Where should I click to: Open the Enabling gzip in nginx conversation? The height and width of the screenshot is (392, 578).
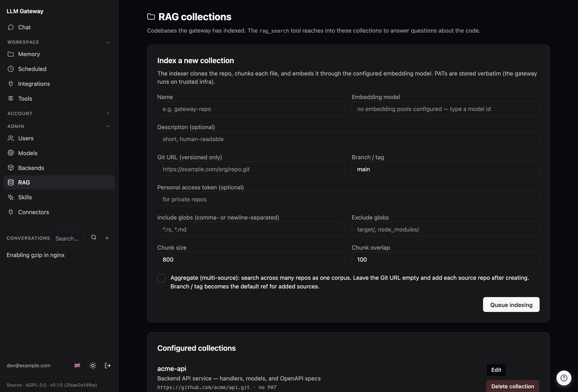(x=36, y=255)
